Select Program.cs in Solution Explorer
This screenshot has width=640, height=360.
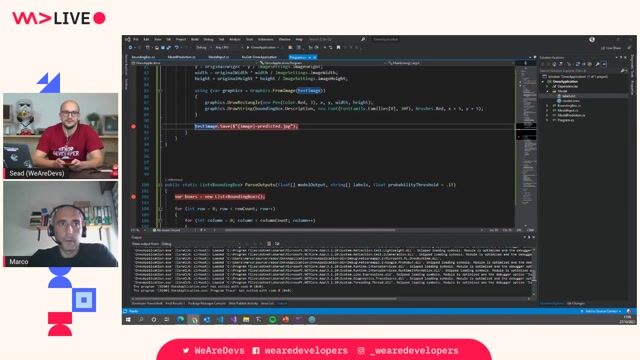(566, 120)
